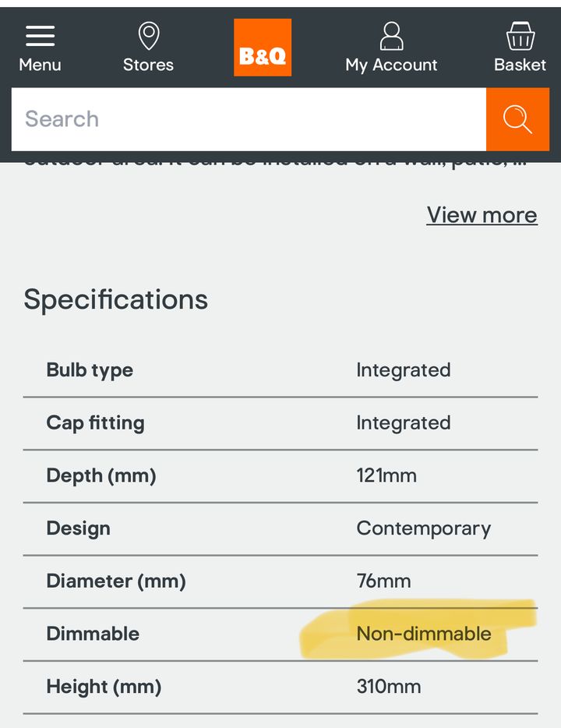
Task: View the Basket icon
Action: pyautogui.click(x=520, y=36)
